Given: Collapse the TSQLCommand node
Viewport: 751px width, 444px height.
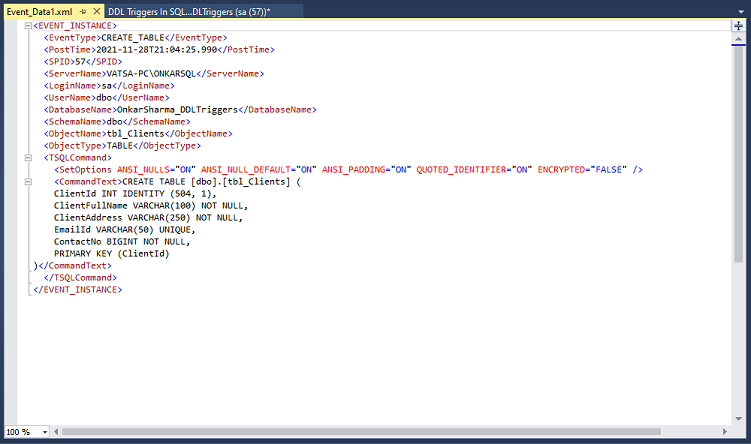Looking at the screenshot, I should click(x=28, y=158).
